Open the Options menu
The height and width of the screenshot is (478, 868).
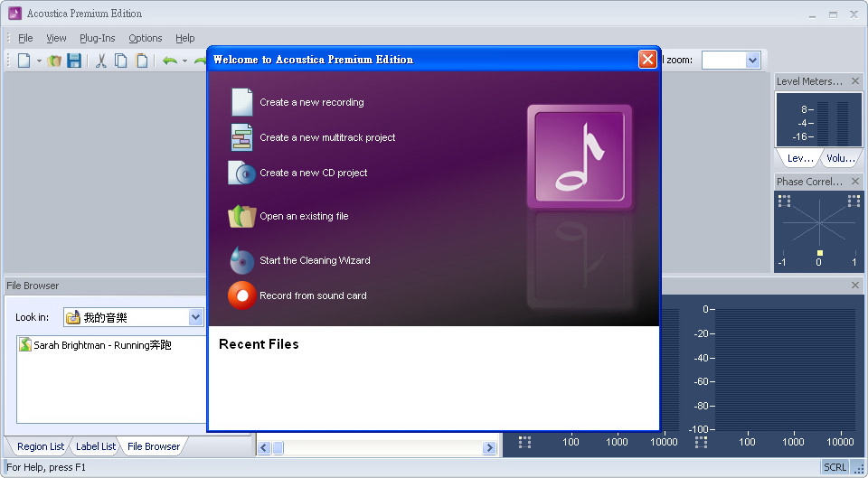point(145,38)
